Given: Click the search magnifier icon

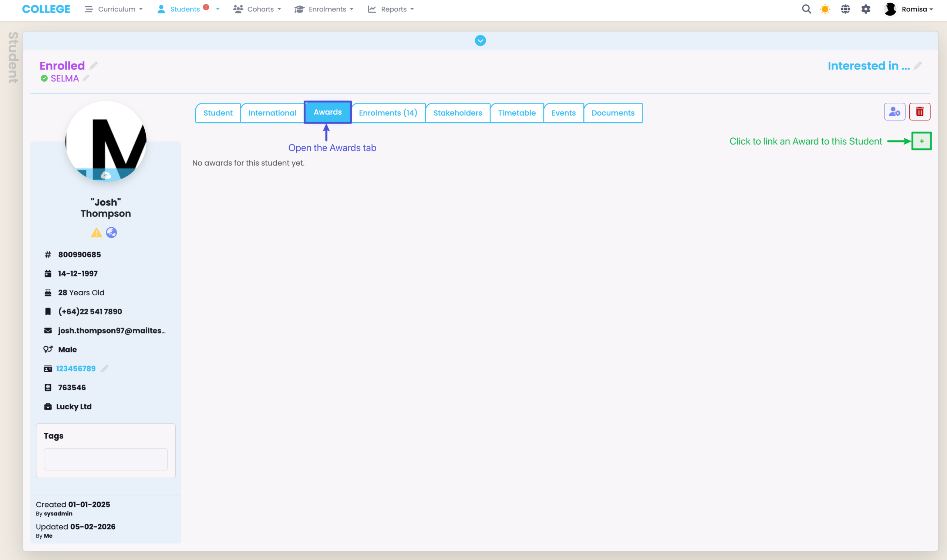Looking at the screenshot, I should tap(806, 9).
